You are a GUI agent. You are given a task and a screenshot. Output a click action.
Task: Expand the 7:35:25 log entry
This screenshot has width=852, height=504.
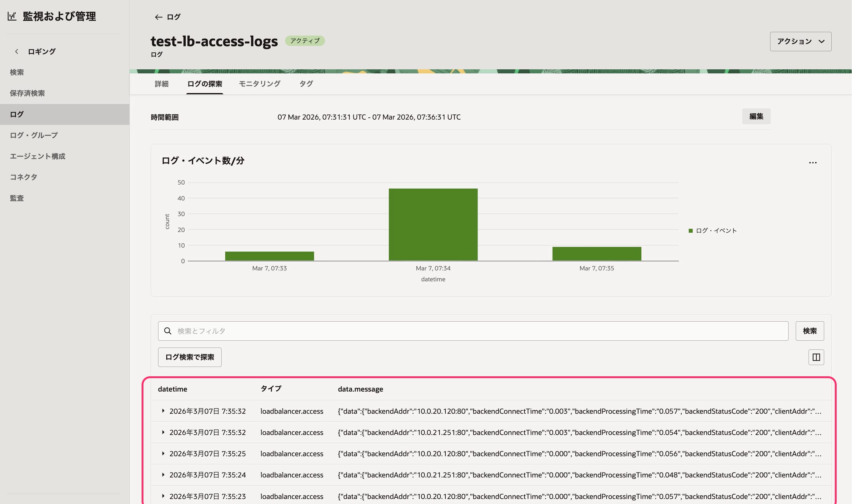click(x=163, y=453)
